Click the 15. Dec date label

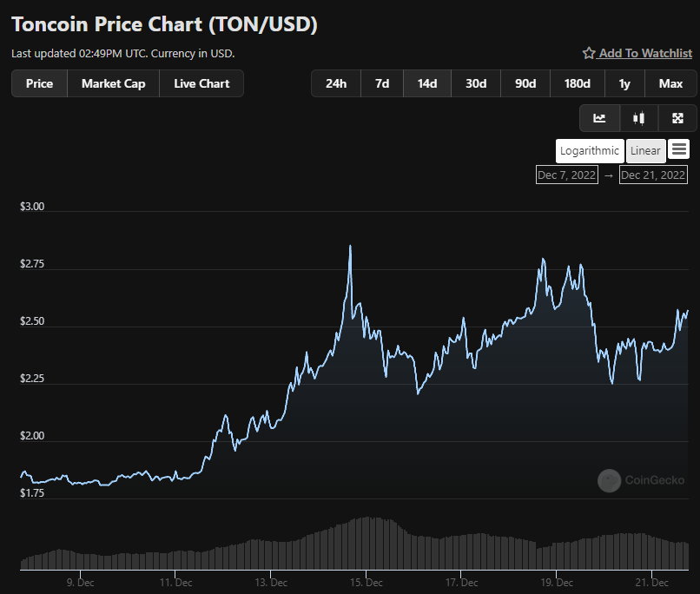point(367,583)
